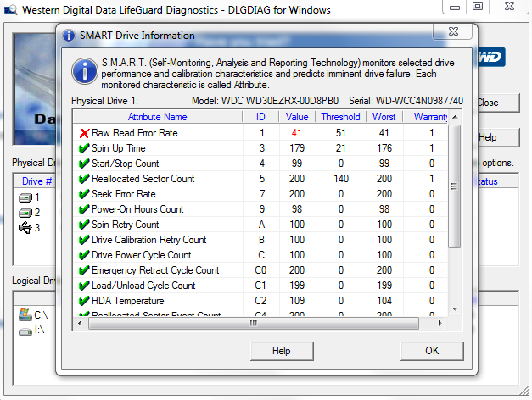Viewport: 532px width, 400px height.
Task: Click the horizontal scrollbar thumb in attribute list
Action: coord(254,323)
